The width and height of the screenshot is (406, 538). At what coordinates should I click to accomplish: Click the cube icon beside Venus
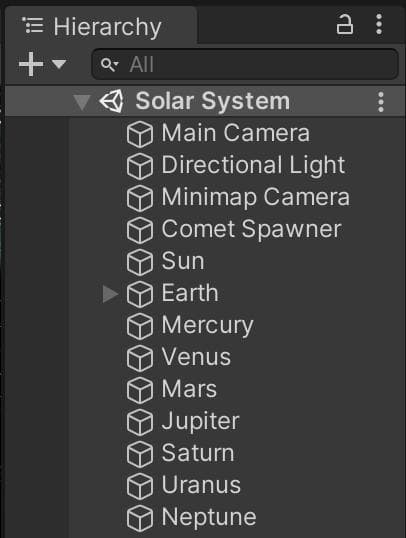(140, 359)
